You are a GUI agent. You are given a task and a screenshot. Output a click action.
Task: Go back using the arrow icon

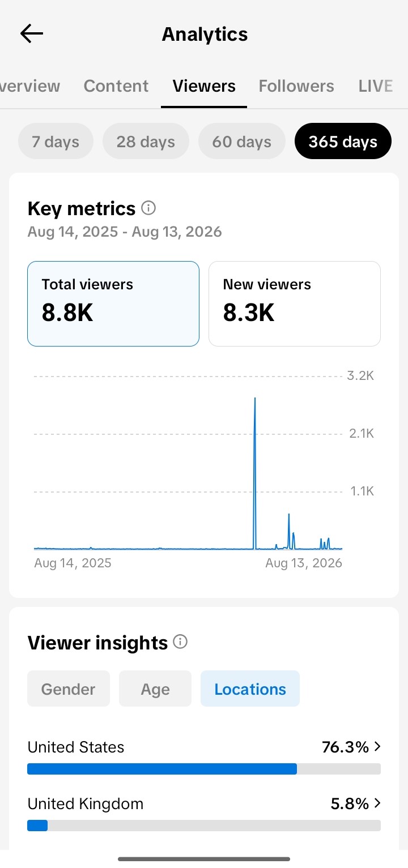coord(32,34)
